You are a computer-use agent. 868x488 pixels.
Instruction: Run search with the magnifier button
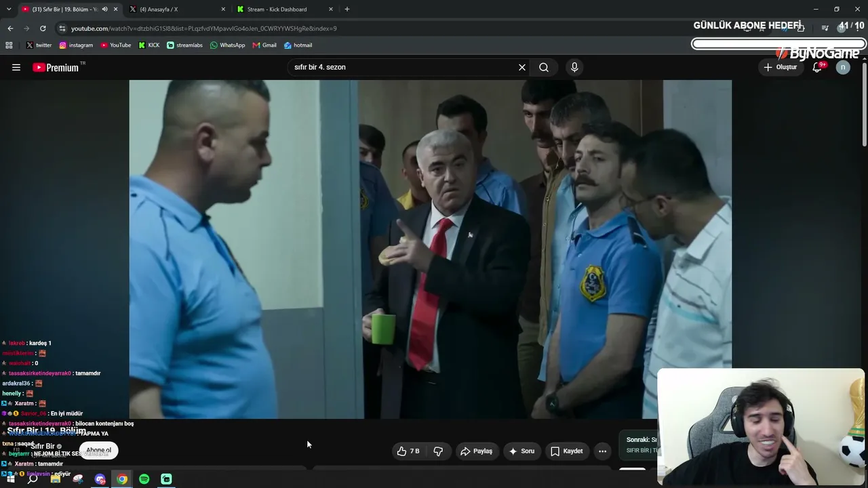click(544, 67)
